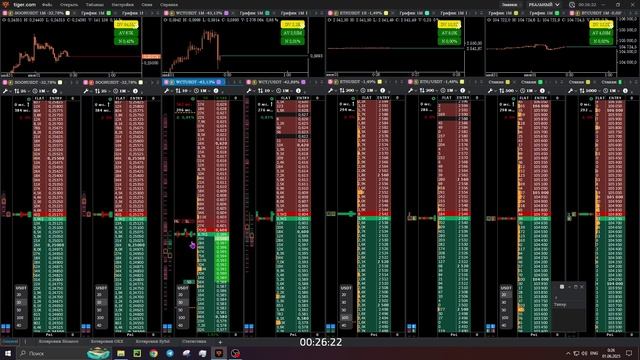Expand price step dropdown in rightmost Стакан panel
640x360 pixels.
coord(590,91)
